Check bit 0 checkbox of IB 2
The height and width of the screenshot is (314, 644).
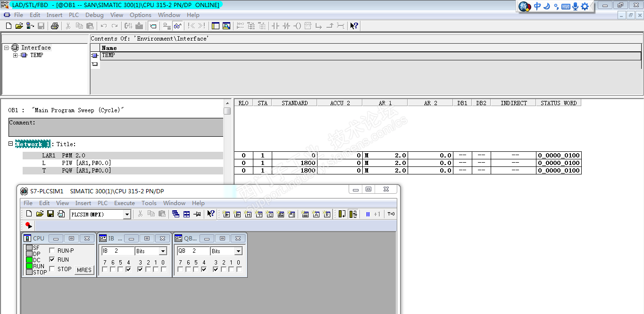164,270
